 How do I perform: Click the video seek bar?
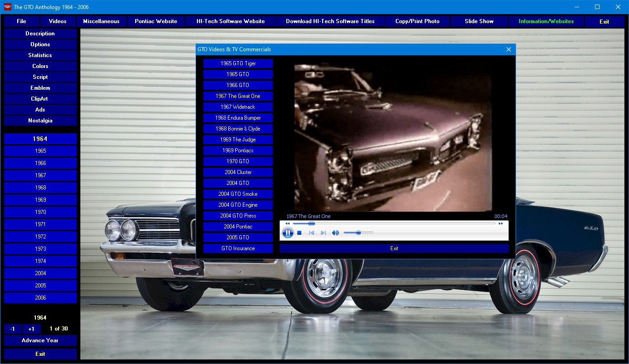[394, 223]
